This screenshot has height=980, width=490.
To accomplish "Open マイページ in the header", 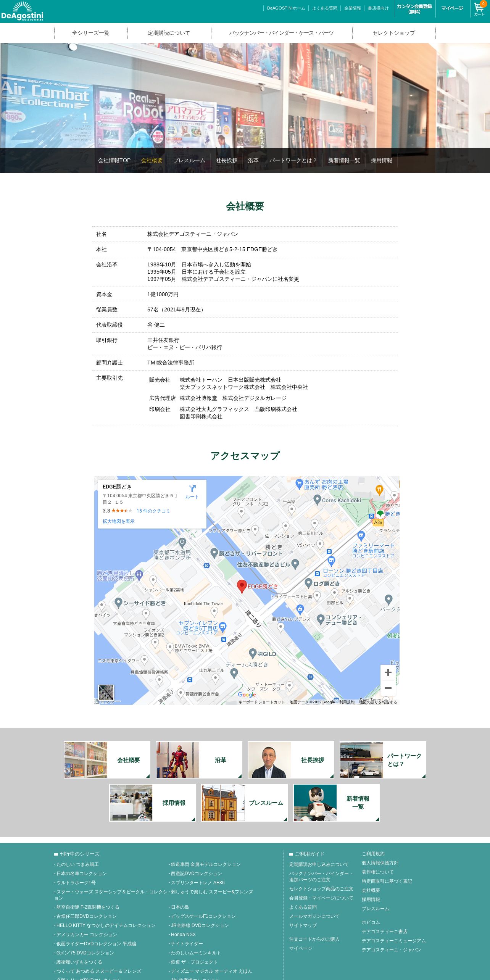I will (452, 8).
